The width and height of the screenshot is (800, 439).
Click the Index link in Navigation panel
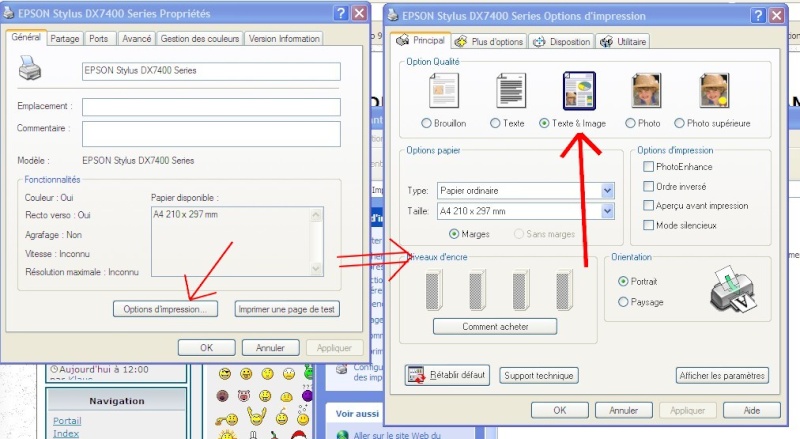pos(66,433)
